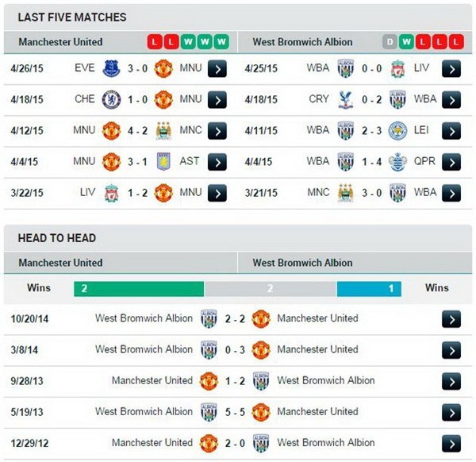Click blue West Bromwich wins bar
The width and height of the screenshot is (476, 462).
pos(368,289)
